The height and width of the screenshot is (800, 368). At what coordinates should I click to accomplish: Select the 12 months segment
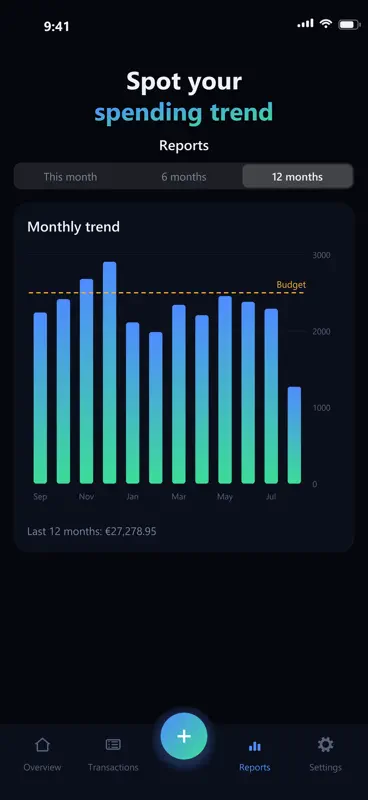click(x=298, y=177)
